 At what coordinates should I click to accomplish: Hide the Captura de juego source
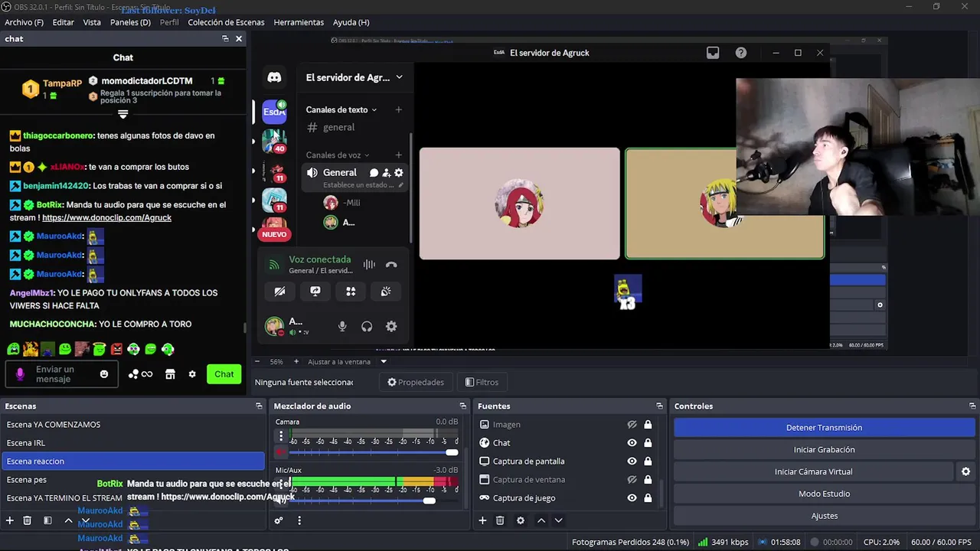pyautogui.click(x=632, y=498)
